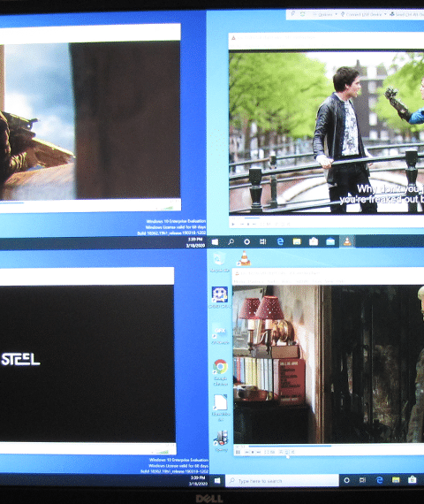The width and height of the screenshot is (424, 504).
Task: Open the computer-tools desktop icon below the document
Action: tap(221, 441)
